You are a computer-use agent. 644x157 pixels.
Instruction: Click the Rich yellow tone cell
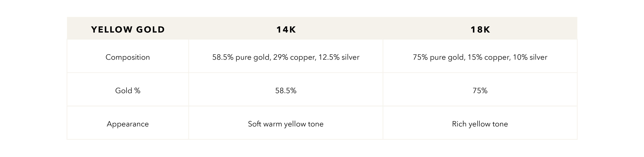pos(480,124)
